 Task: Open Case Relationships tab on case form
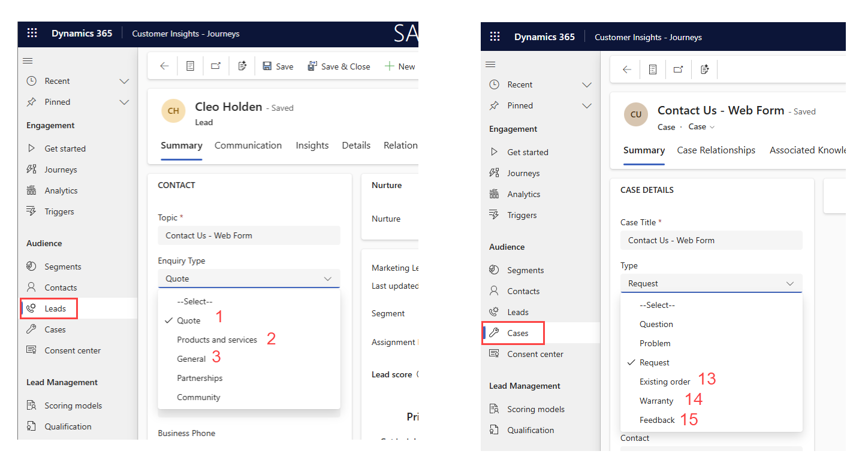716,150
